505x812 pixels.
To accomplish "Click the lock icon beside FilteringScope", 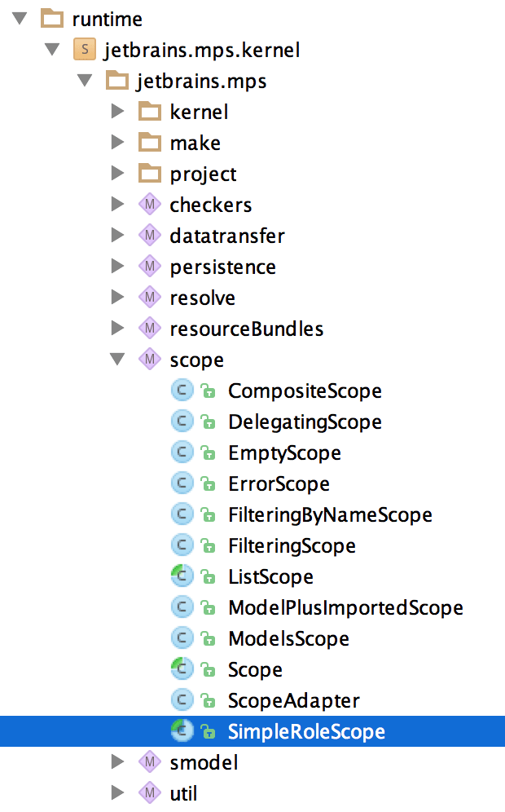I will [208, 546].
